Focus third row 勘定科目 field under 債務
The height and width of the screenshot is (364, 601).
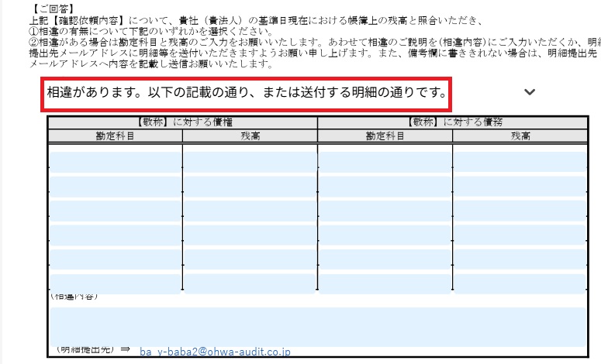(x=385, y=211)
